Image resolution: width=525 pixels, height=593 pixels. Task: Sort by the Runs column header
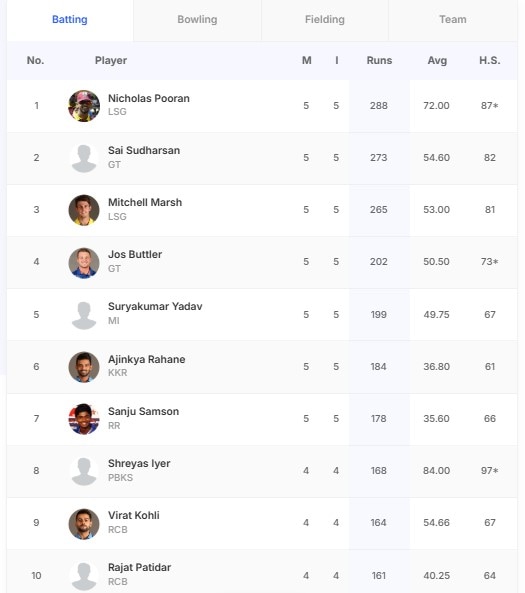379,61
